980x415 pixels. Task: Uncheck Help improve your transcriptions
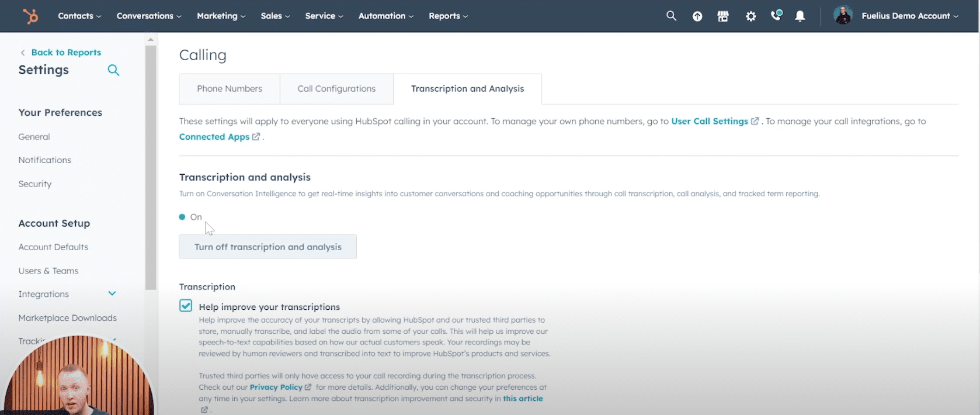click(185, 305)
